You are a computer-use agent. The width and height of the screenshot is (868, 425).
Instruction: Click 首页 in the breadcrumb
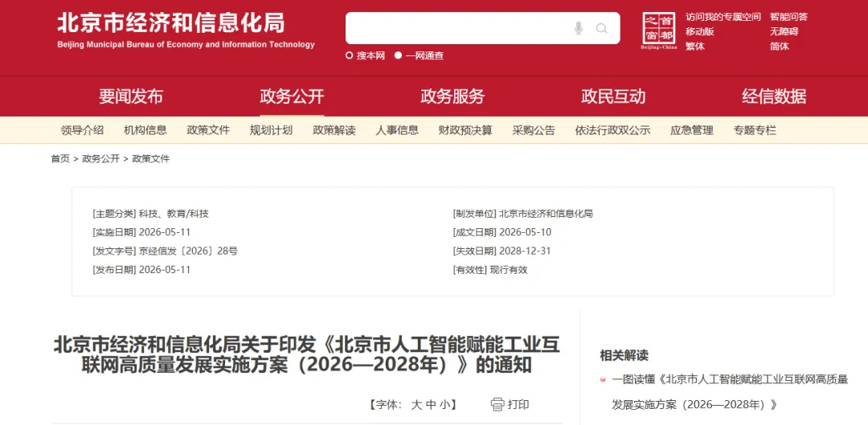pos(60,159)
